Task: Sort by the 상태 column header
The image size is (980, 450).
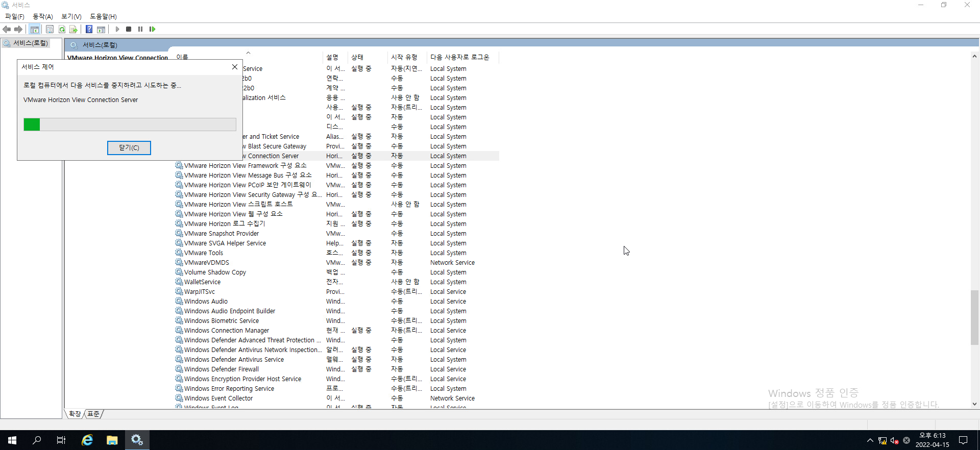Action: click(x=367, y=57)
